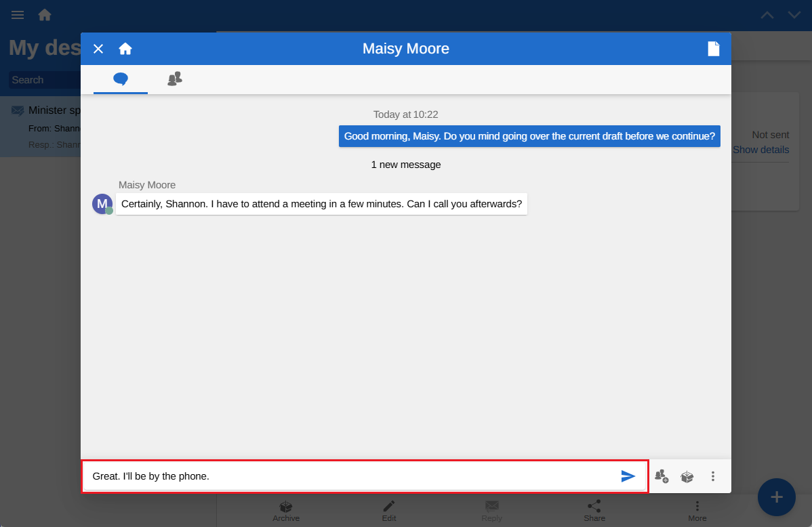The image size is (812, 527).
Task: Click the round plus add button
Action: 776,497
